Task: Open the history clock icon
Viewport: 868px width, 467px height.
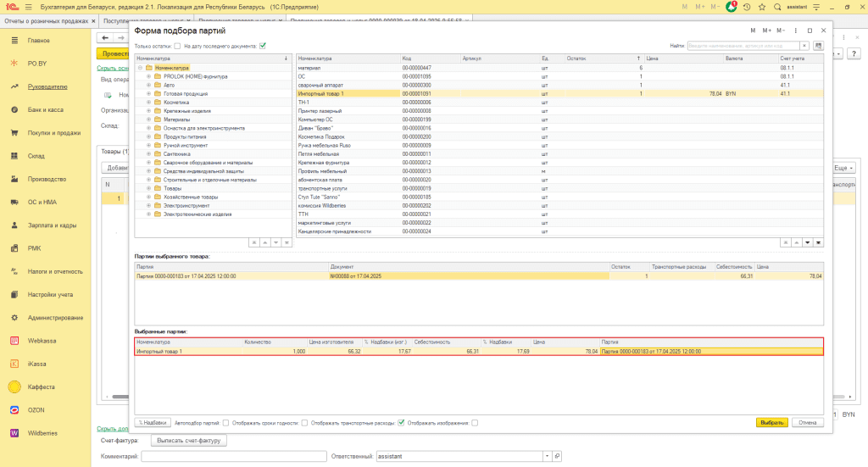Action: [x=747, y=7]
